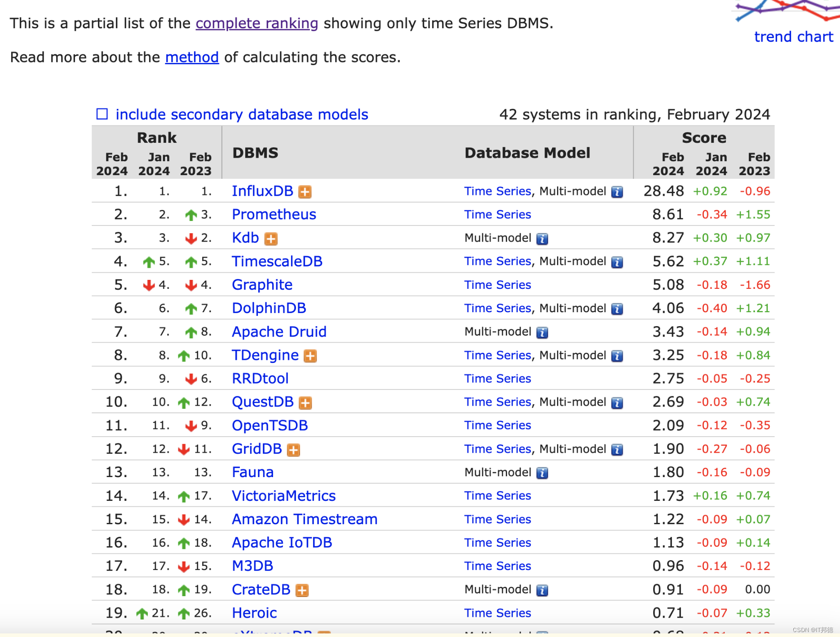Screen dimensions: 840x637
Task: Open the Apache Druid database link
Action: point(279,332)
